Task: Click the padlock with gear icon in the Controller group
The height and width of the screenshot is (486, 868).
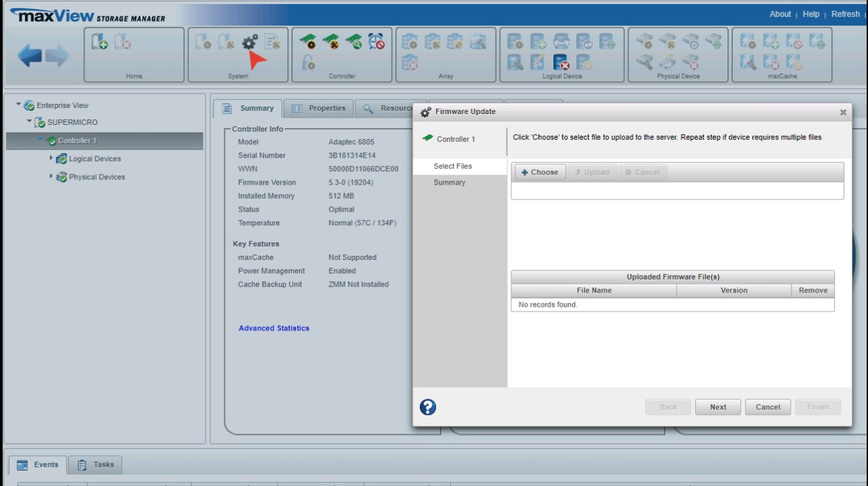Action: click(x=308, y=63)
